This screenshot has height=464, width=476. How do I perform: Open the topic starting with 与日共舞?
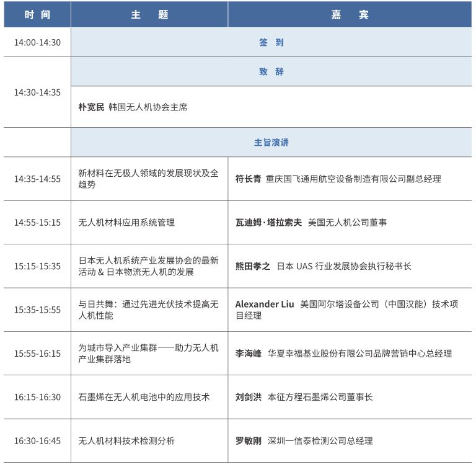(x=148, y=310)
